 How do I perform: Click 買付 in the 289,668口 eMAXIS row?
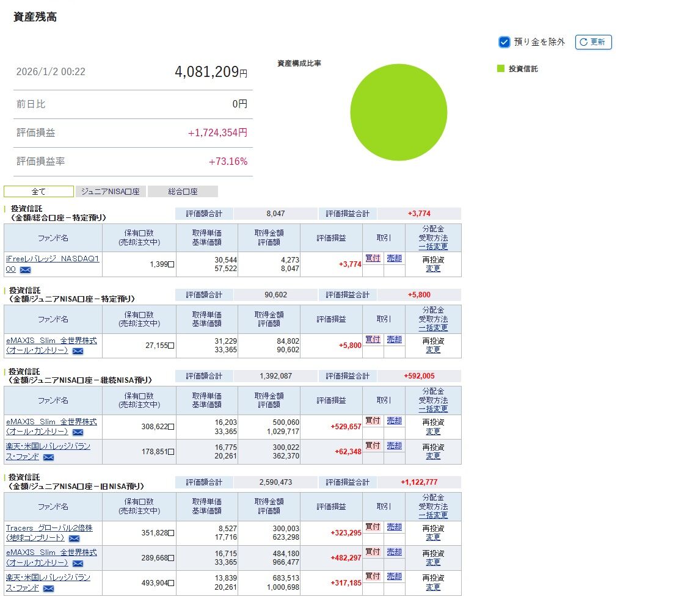tap(373, 552)
